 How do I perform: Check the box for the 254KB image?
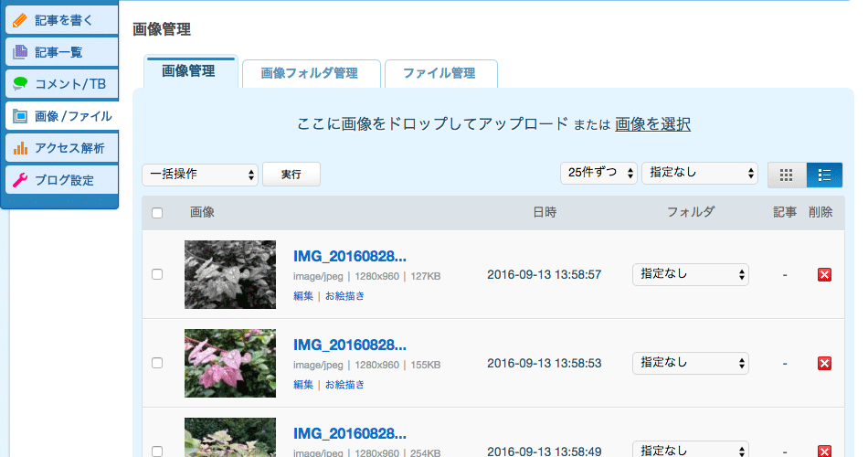point(157,452)
